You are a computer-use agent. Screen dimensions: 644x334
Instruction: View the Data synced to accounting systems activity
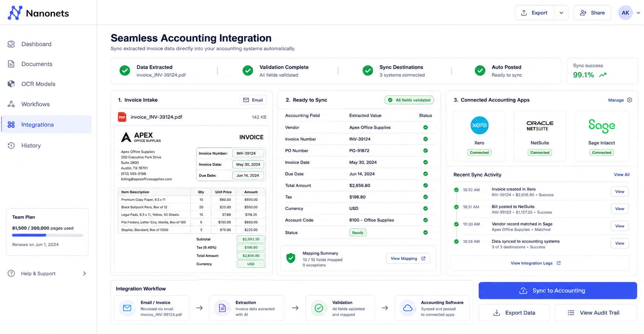[620, 243]
